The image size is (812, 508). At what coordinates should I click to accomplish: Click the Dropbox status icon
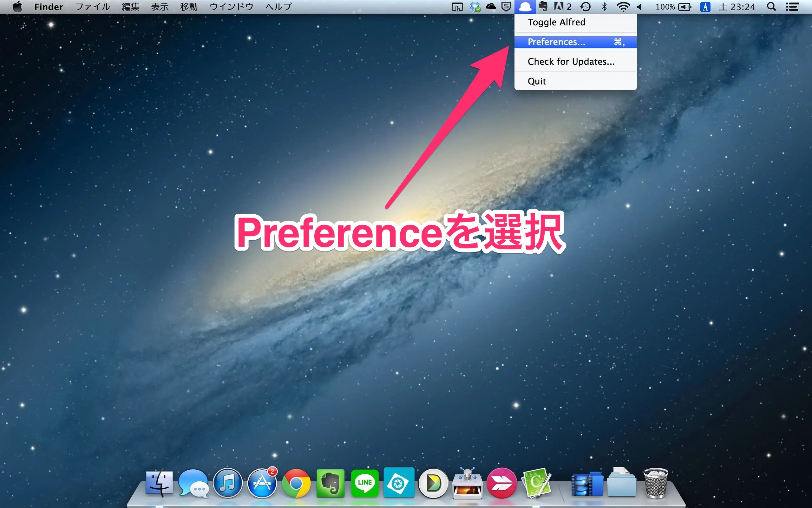(x=475, y=7)
